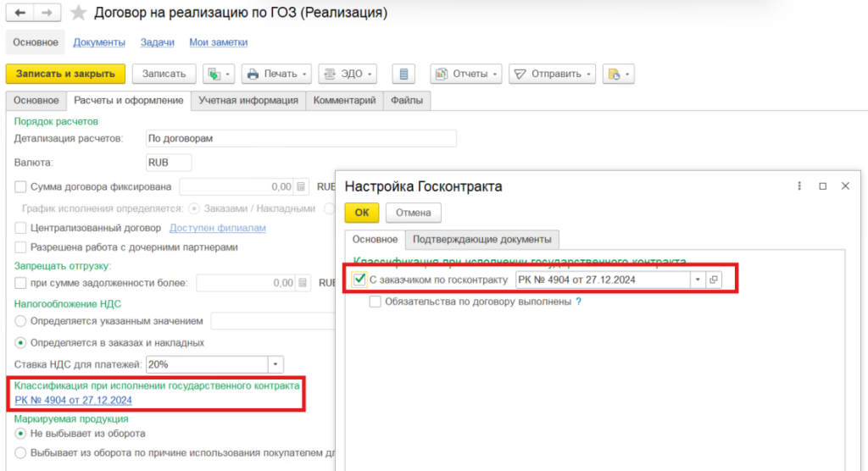Open the create-based-on dropdown button in toolbar
Viewport: 868px width, 471px height.
point(219,74)
